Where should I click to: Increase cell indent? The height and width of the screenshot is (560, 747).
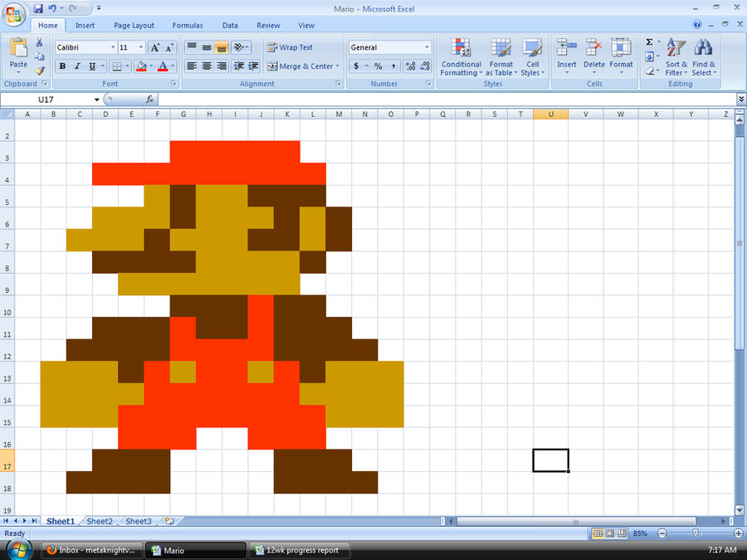tap(253, 66)
